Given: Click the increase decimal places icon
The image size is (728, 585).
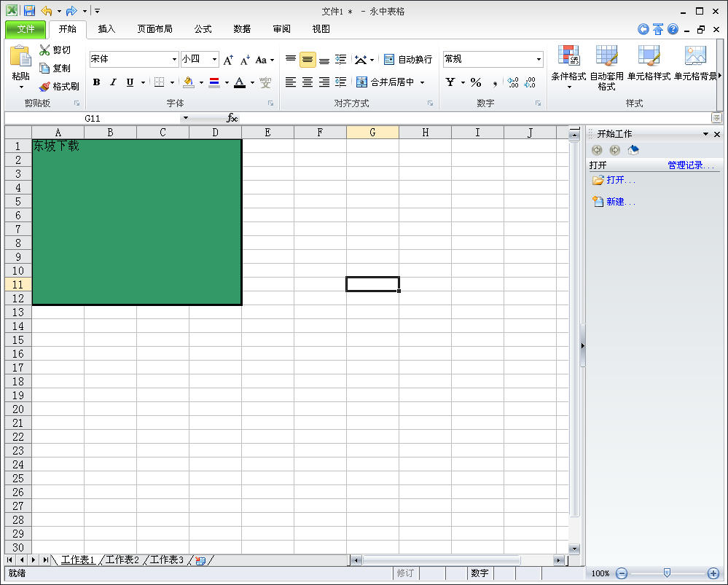Looking at the screenshot, I should pyautogui.click(x=513, y=82).
